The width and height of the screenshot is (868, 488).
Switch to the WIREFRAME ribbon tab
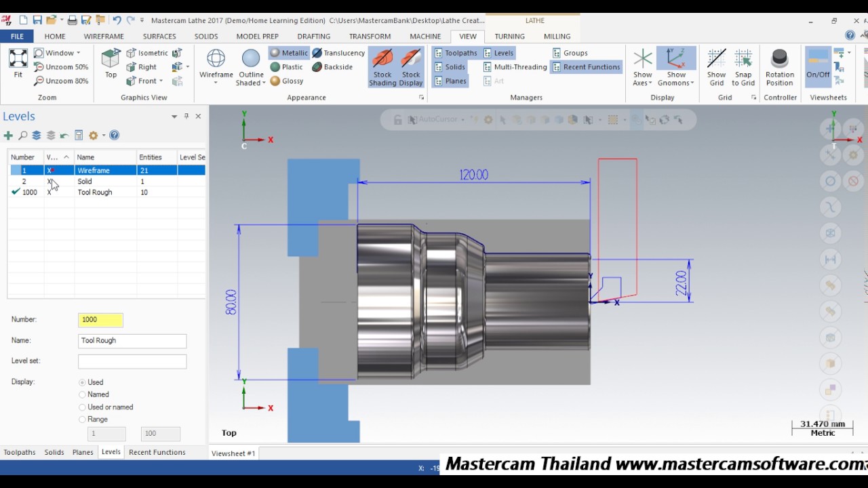click(104, 37)
